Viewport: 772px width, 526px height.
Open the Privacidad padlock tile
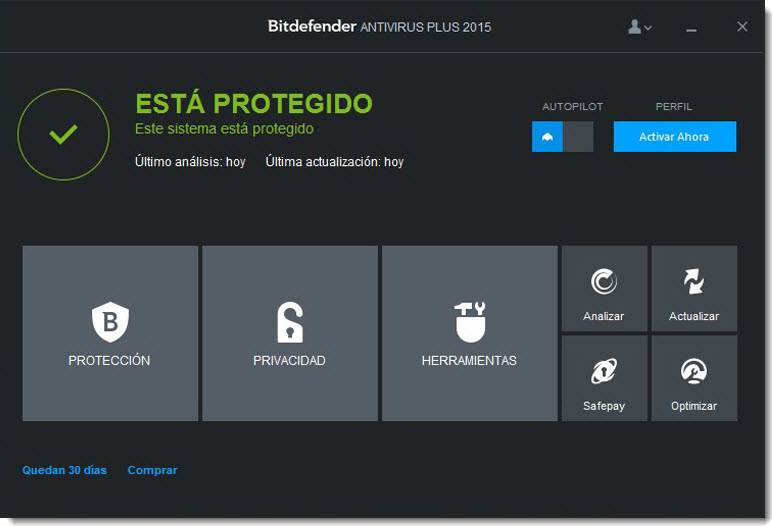click(x=290, y=333)
